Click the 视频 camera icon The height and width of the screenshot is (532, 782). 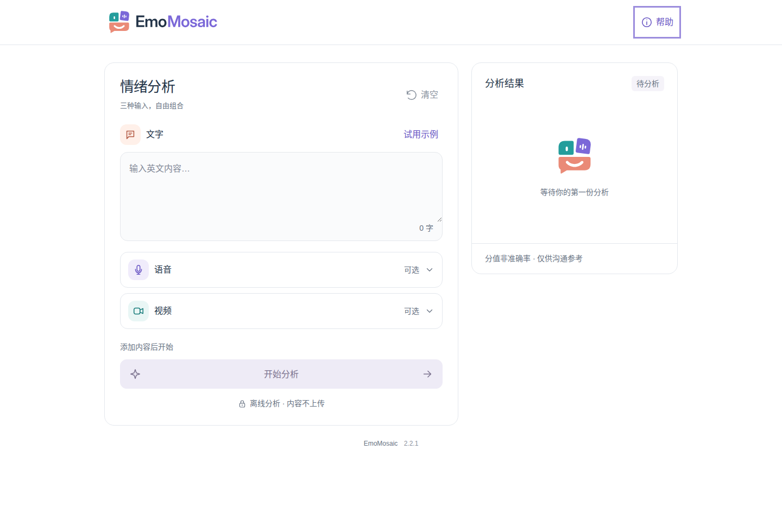point(138,311)
